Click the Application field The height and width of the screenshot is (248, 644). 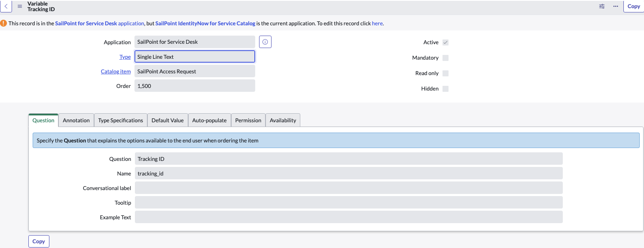[195, 42]
